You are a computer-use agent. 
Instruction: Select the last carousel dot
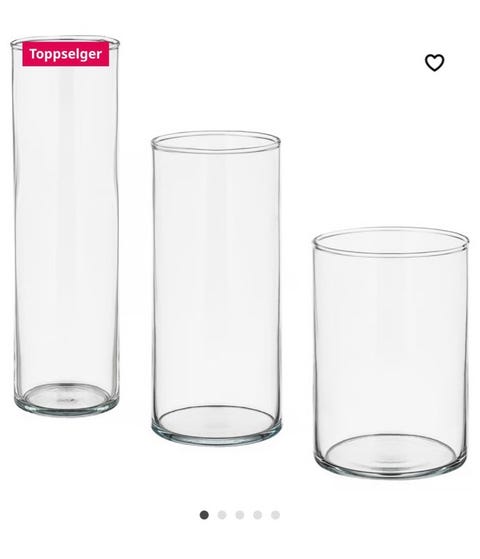click(x=275, y=515)
